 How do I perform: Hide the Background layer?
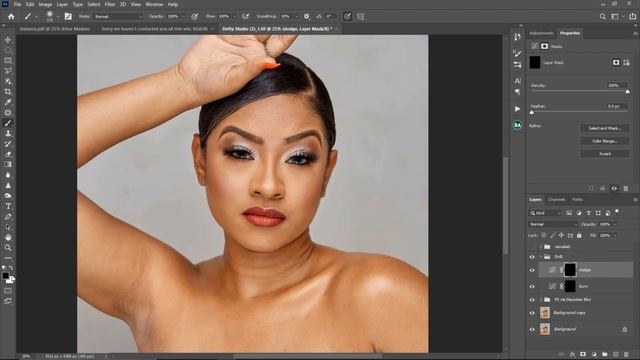pos(532,329)
